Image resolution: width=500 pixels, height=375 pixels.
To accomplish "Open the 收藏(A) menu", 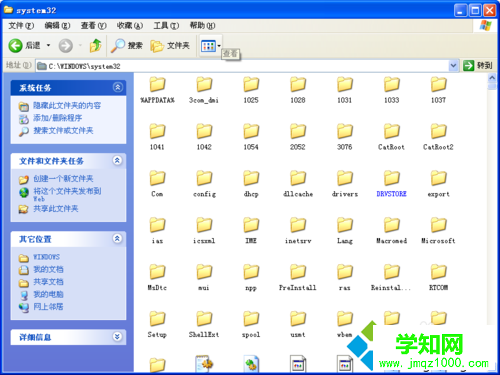I will tap(130, 26).
